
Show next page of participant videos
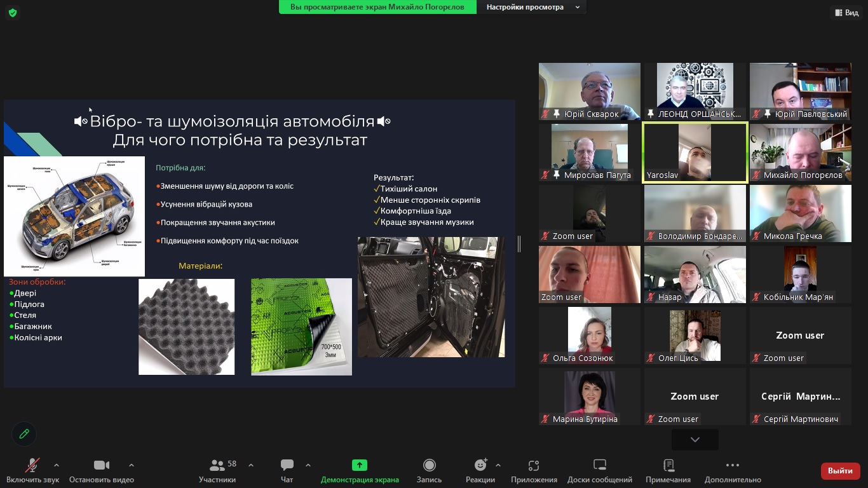tap(695, 440)
